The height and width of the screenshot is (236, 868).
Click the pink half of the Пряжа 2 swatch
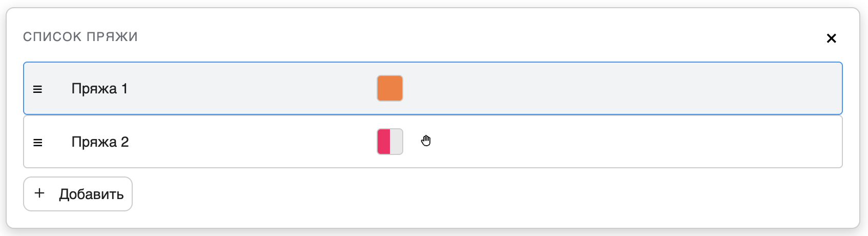384,142
